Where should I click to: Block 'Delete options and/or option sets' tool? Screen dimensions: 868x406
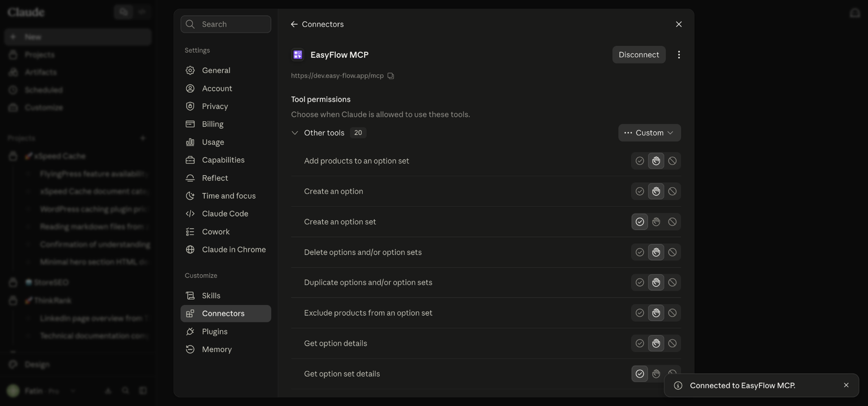click(x=672, y=253)
